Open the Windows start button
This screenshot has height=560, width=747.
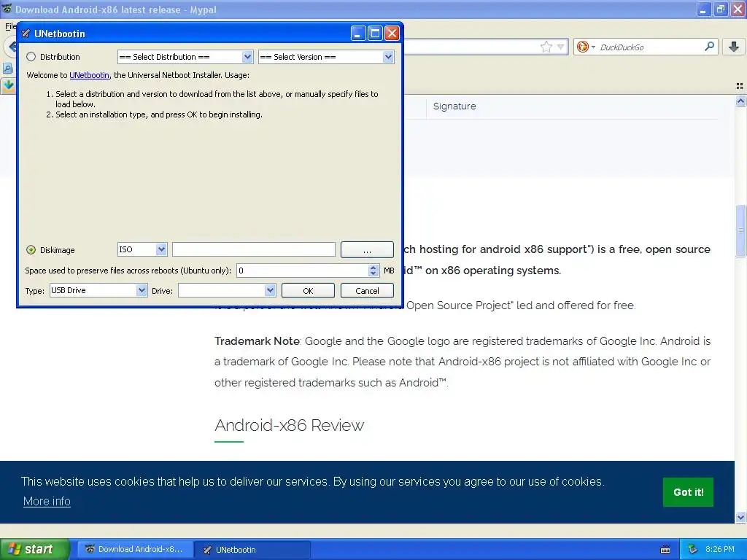[x=34, y=550]
